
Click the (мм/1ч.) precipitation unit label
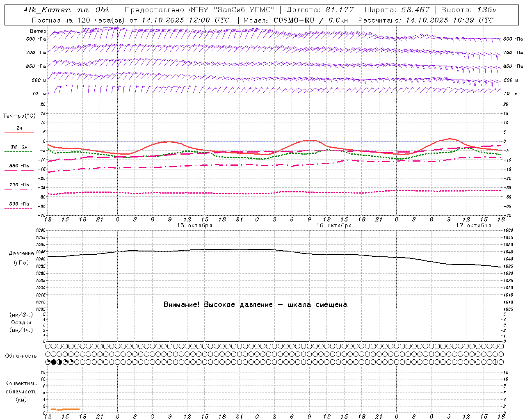[x=21, y=330]
